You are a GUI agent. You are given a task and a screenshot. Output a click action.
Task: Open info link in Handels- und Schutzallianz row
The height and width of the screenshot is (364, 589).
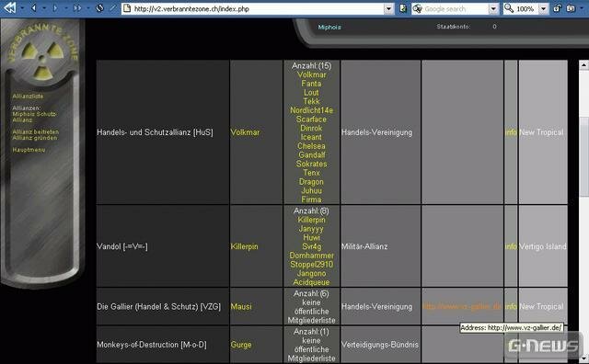click(x=511, y=132)
